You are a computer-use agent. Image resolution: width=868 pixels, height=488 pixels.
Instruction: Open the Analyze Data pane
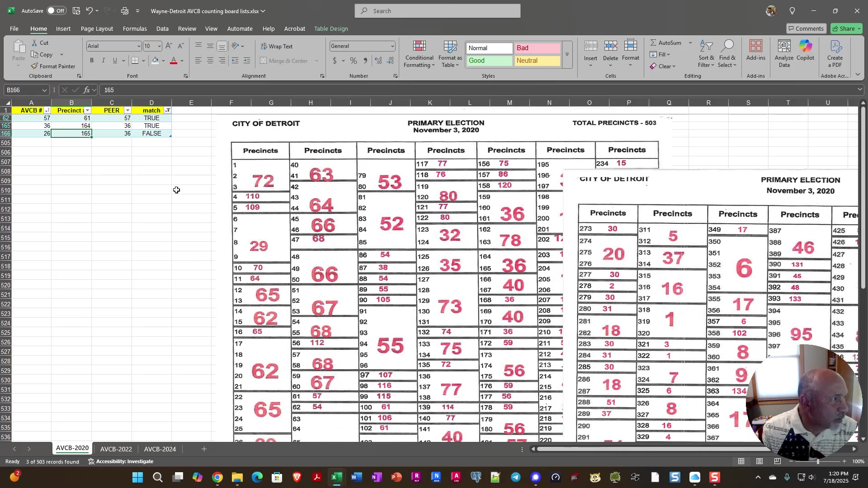[x=783, y=53]
